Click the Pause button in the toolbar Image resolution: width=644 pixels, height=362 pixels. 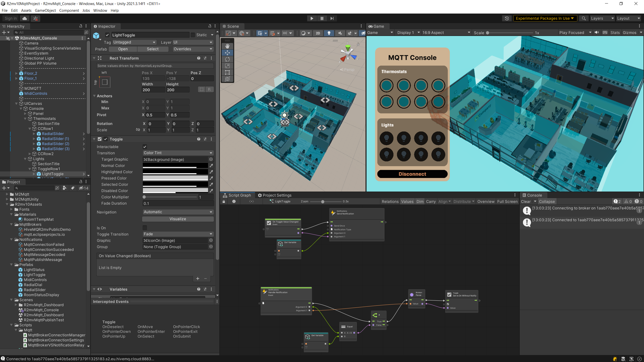322,18
